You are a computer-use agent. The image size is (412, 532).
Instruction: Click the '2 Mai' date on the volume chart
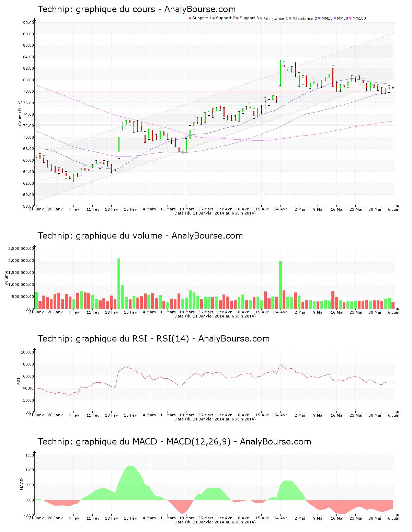tap(299, 312)
